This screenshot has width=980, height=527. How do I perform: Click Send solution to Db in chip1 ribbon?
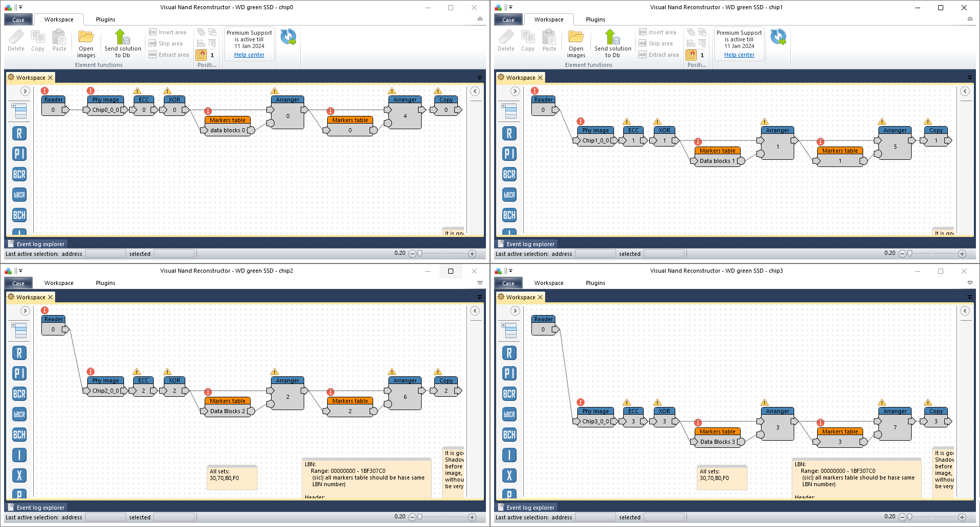pyautogui.click(x=612, y=43)
